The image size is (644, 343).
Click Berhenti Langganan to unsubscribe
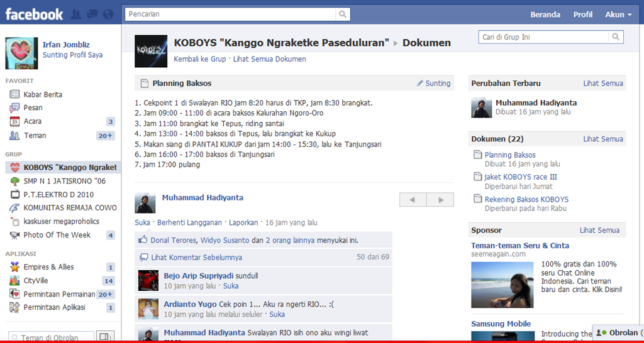pyautogui.click(x=189, y=222)
